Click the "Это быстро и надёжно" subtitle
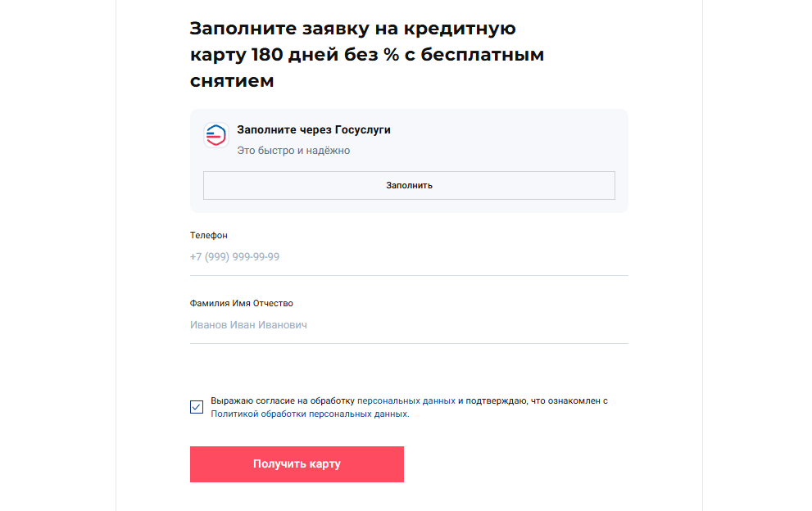Screen dimensions: 812x511 click(x=293, y=151)
